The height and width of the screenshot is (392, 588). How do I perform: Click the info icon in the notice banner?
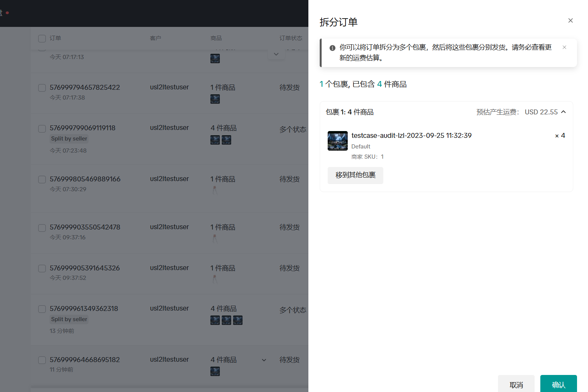pyautogui.click(x=332, y=48)
